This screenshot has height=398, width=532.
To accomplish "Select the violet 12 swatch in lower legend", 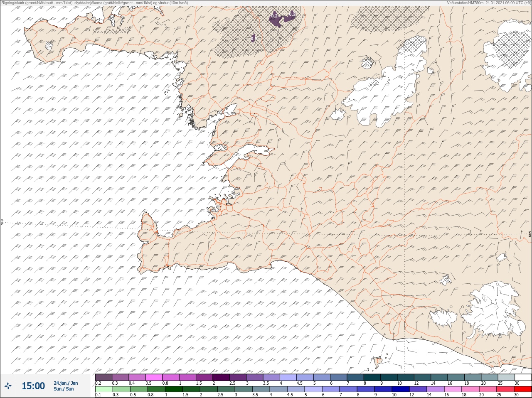I will 418,389.
